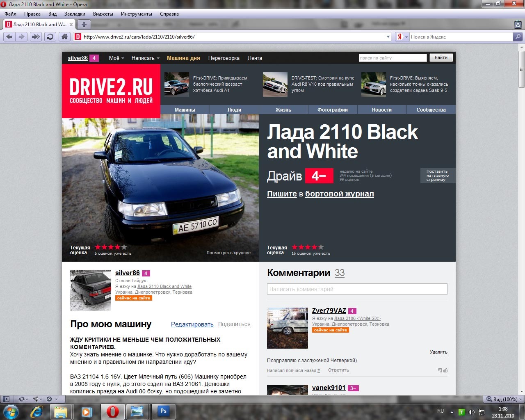Image resolution: width=525 pixels, height=420 pixels.
Task: Click the Написать комментарий field
Action: (x=357, y=289)
